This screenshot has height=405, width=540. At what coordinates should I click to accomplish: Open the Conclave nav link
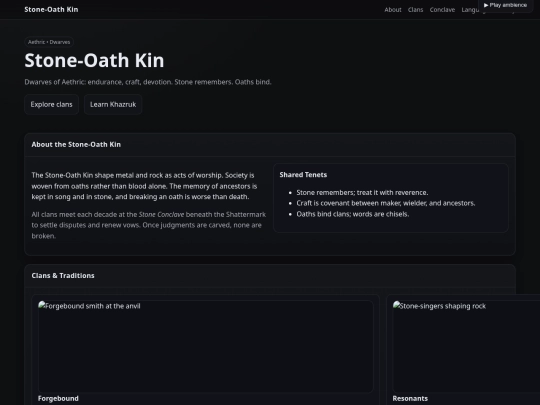click(x=442, y=10)
